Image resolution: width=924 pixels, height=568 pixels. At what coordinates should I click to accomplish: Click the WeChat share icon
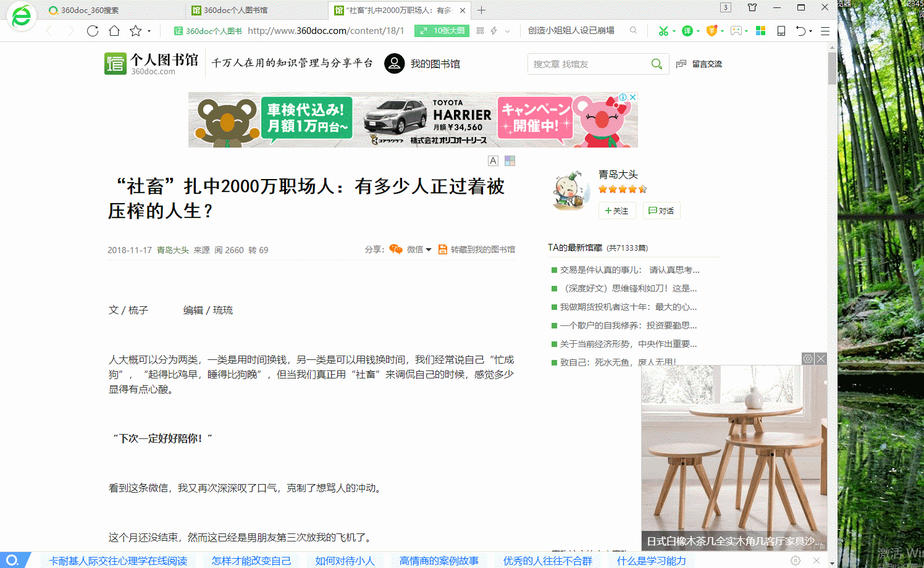click(x=396, y=249)
